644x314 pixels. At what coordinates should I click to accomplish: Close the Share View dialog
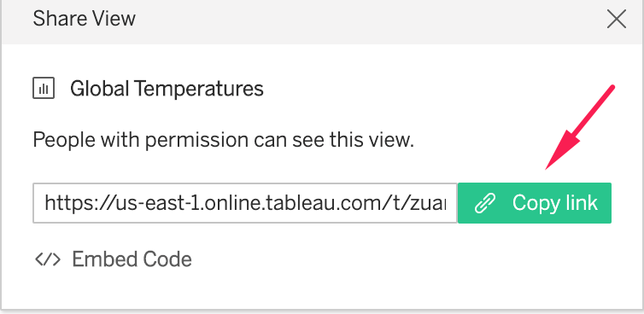(x=617, y=20)
